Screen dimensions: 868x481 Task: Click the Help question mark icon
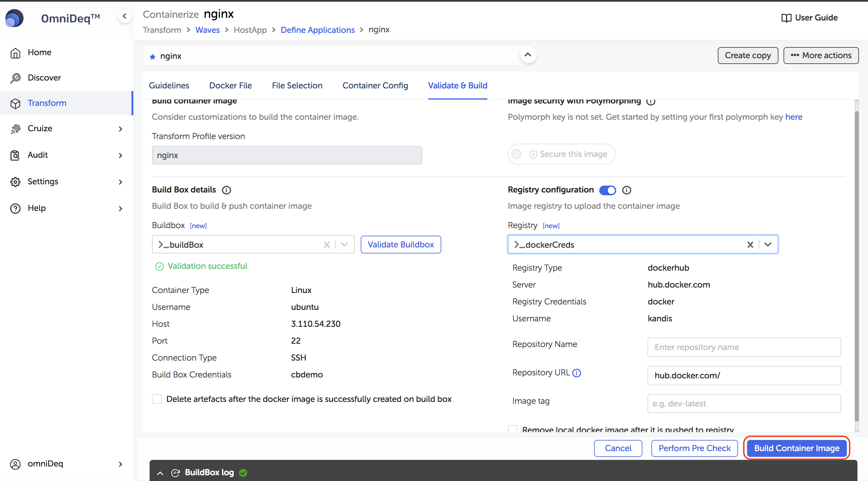(15, 208)
